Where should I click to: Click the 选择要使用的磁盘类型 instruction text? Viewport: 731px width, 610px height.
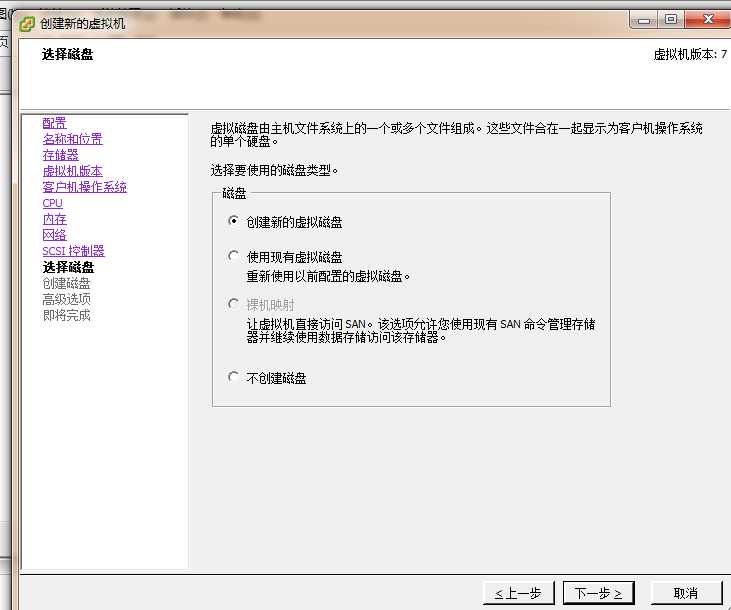point(274,170)
